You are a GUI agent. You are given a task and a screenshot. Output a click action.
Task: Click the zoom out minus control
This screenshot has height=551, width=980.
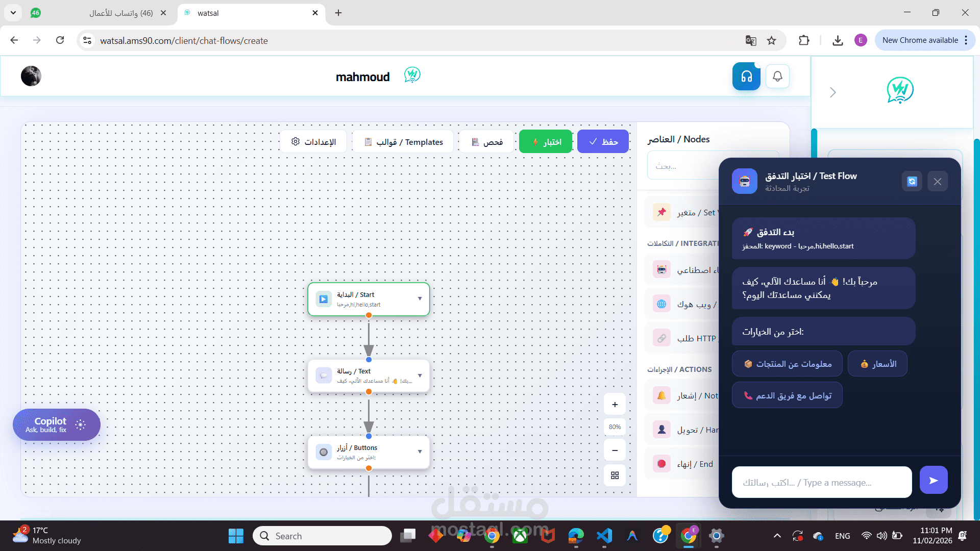[615, 450]
